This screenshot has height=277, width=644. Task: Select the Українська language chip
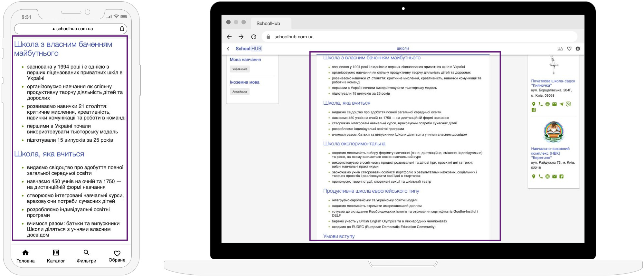pyautogui.click(x=240, y=69)
